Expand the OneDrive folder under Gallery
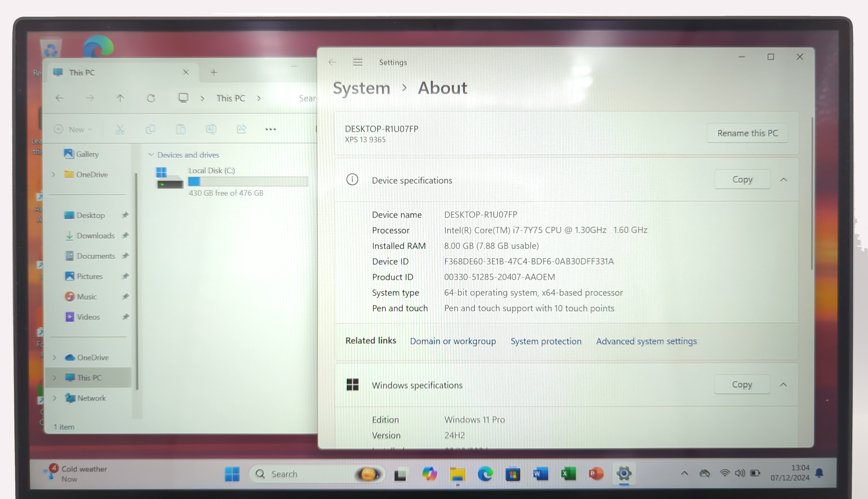This screenshot has width=868, height=499. pos(53,174)
